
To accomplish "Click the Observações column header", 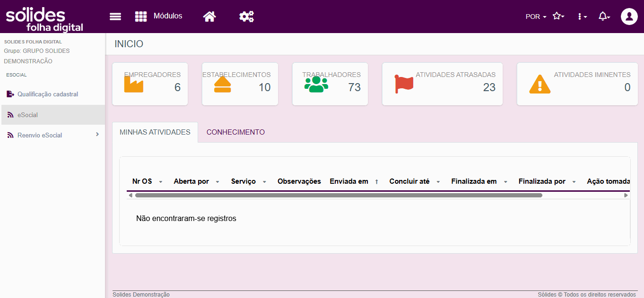I will (299, 181).
